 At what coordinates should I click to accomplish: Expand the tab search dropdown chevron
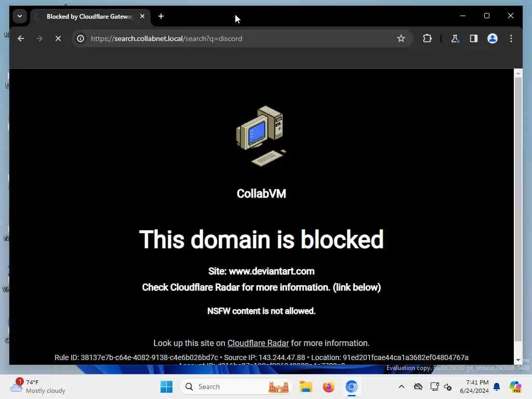(x=20, y=16)
